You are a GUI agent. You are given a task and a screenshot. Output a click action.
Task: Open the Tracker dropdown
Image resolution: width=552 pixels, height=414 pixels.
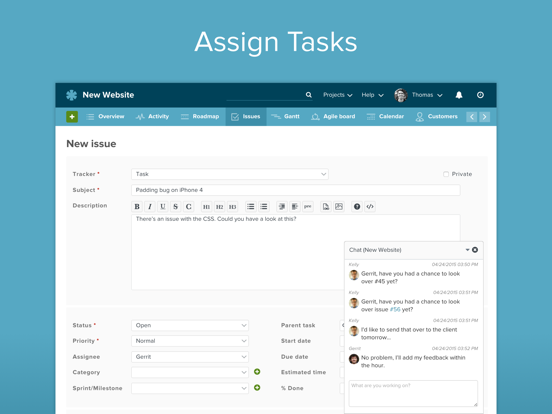(230, 174)
